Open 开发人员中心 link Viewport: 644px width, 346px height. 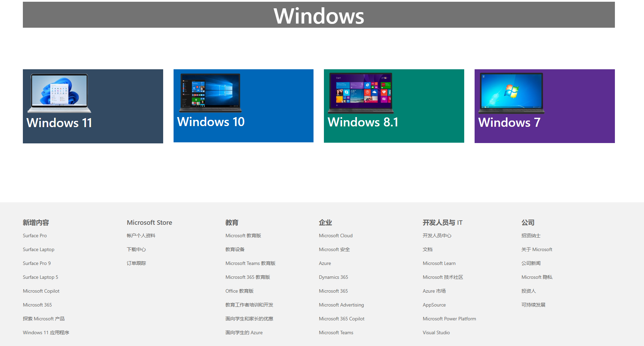tap(437, 236)
